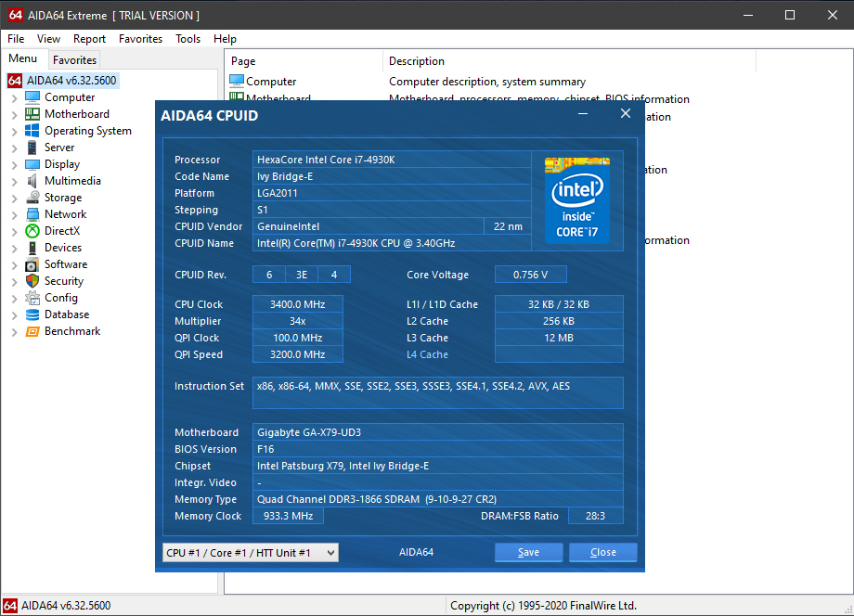Screen dimensions: 854x616
Task: Close the CPUID dialog with X
Action: [x=626, y=113]
